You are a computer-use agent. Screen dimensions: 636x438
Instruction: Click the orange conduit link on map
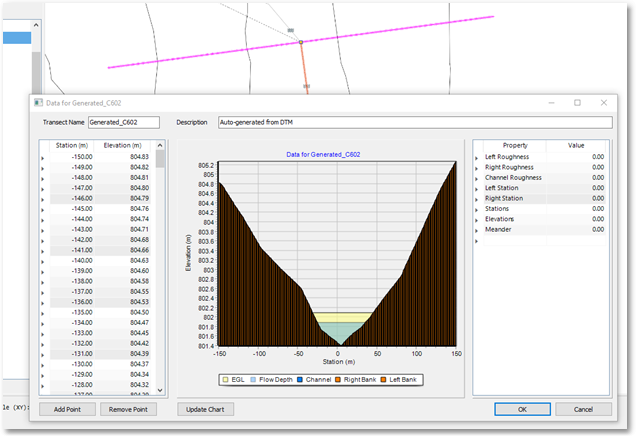pyautogui.click(x=304, y=69)
